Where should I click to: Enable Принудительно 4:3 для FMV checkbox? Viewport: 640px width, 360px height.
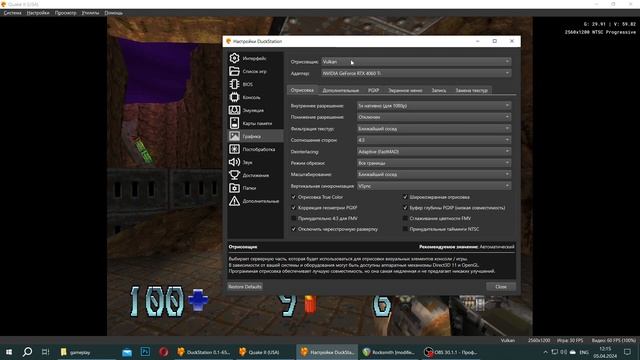click(293, 218)
